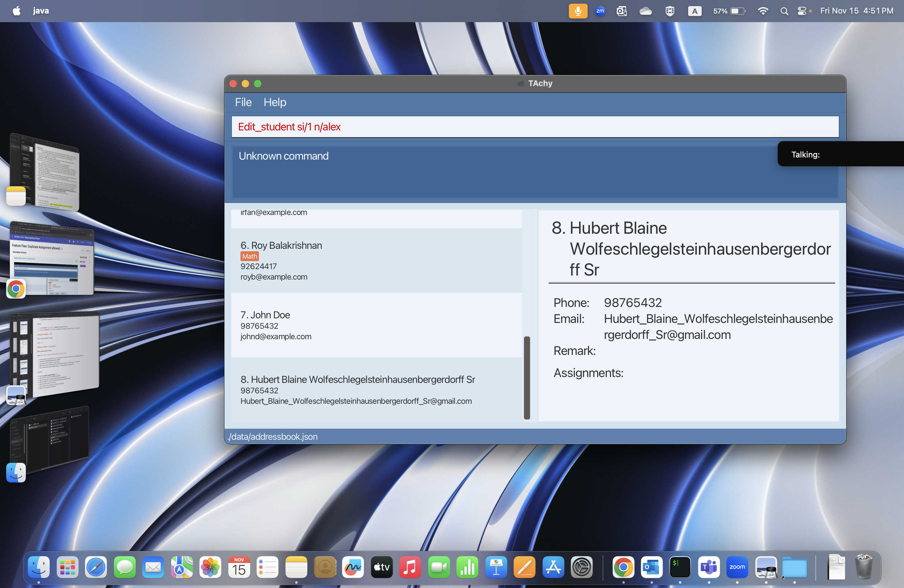Click the battery status in menu bar
The image size is (904, 588).
(729, 11)
